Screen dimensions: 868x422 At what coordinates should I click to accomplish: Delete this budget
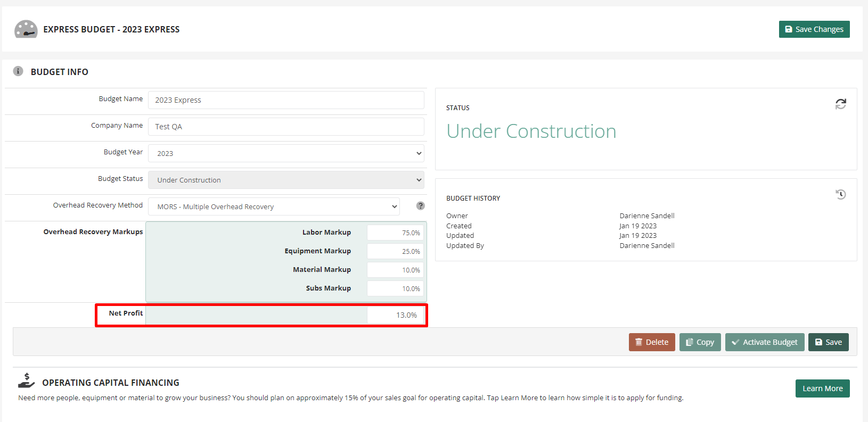coord(652,342)
